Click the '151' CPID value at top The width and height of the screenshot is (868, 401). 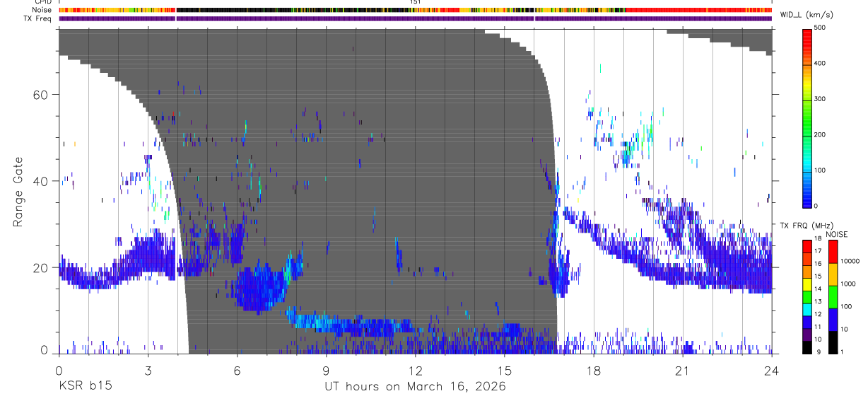pyautogui.click(x=416, y=3)
